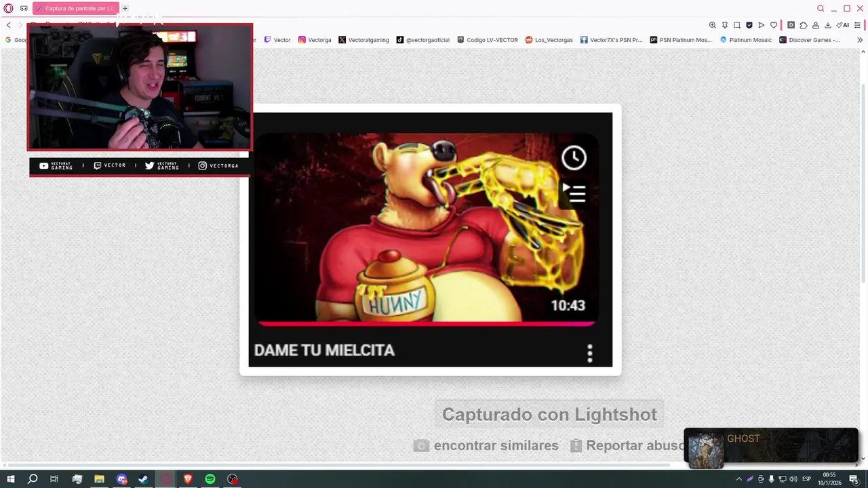The image size is (868, 488).
Task: Open Task View on the taskbar
Action: coord(54,479)
